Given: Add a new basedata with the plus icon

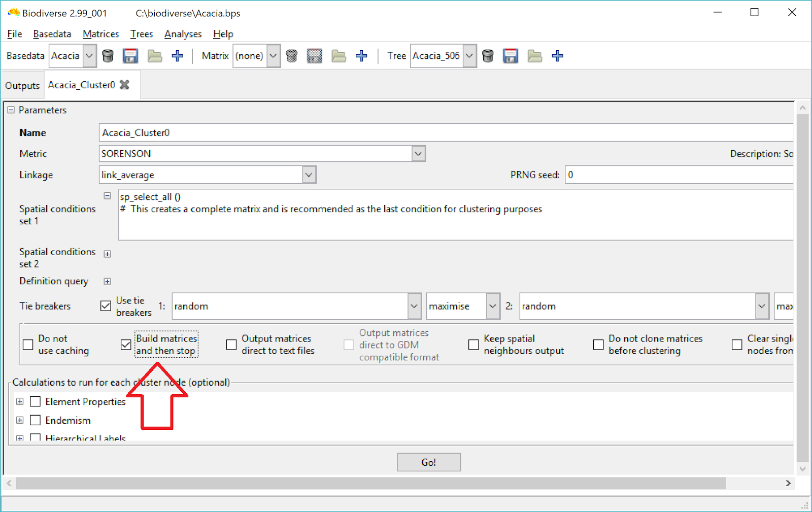Looking at the screenshot, I should (x=178, y=56).
